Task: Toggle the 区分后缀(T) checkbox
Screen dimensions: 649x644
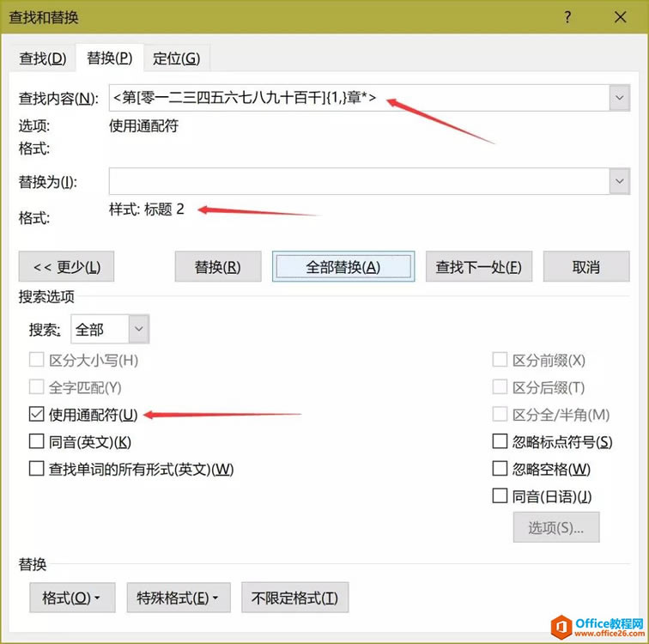Action: tap(500, 387)
